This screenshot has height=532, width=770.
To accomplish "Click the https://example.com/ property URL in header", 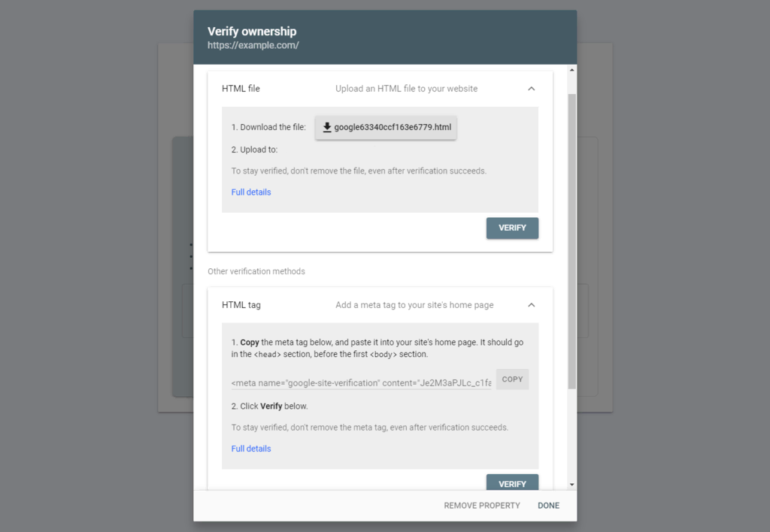I will 253,45.
